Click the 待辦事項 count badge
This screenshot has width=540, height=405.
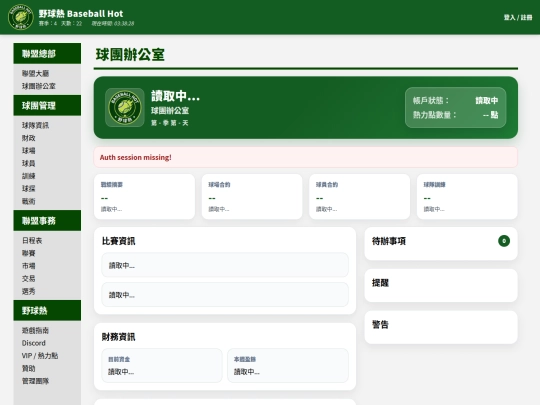tap(504, 241)
